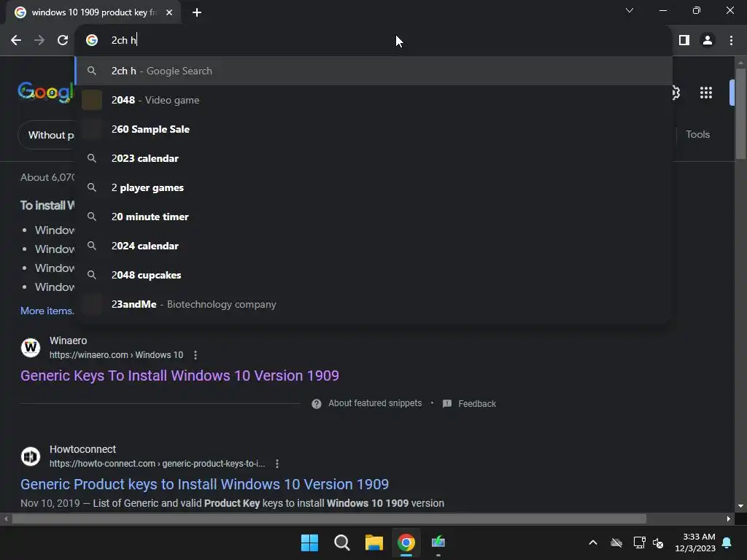The width and height of the screenshot is (747, 560).
Task: Reload the current page
Action: [x=63, y=41]
